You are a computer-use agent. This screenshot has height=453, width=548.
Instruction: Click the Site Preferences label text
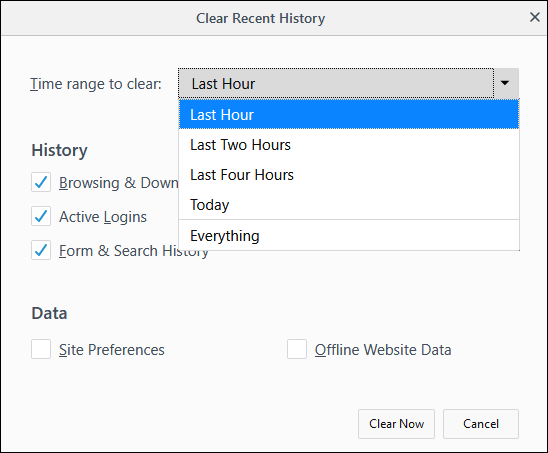112,350
